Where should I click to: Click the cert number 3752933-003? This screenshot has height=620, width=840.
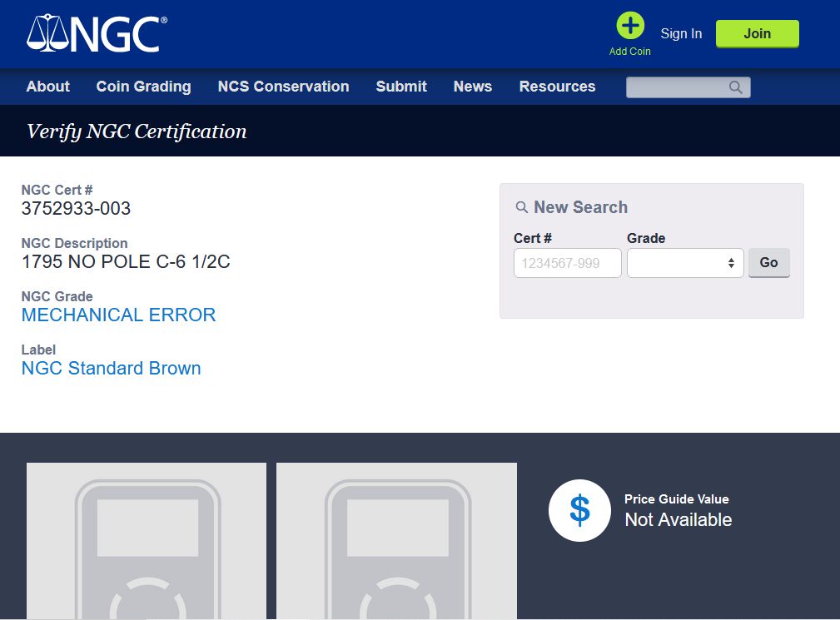coord(76,208)
